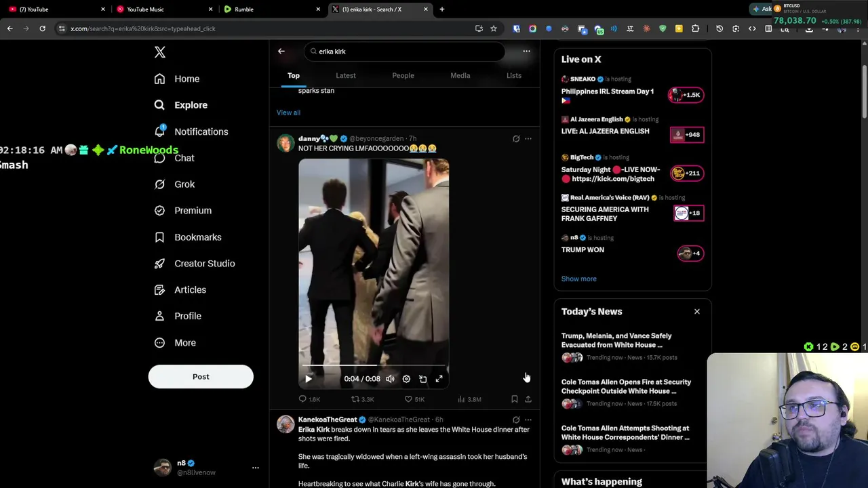
Task: Seek the video progress bar
Action: (x=374, y=365)
